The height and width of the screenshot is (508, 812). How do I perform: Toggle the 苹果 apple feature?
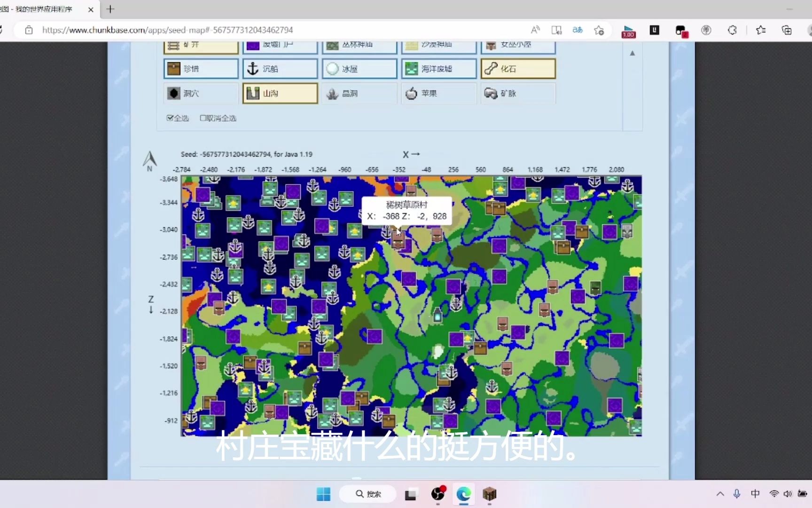point(439,93)
